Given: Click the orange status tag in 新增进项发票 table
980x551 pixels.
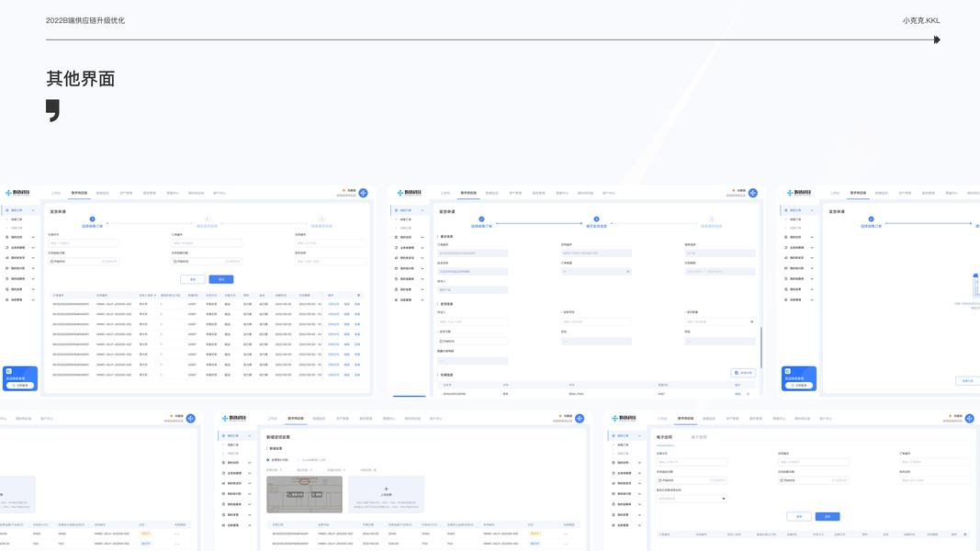Looking at the screenshot, I should (x=535, y=534).
